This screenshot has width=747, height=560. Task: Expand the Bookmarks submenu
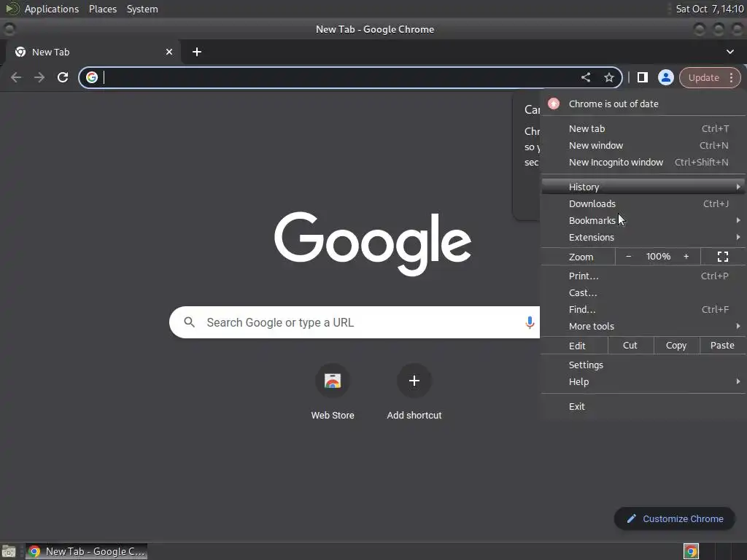coord(643,220)
